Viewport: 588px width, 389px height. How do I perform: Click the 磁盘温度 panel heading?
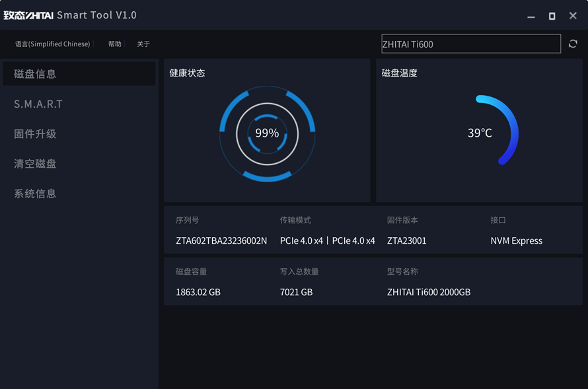click(x=399, y=73)
